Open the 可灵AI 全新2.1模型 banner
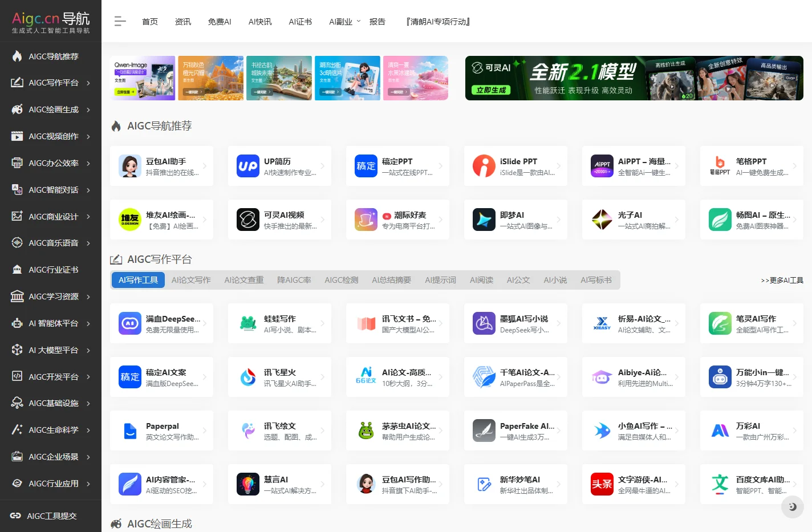The image size is (812, 532). (x=634, y=78)
